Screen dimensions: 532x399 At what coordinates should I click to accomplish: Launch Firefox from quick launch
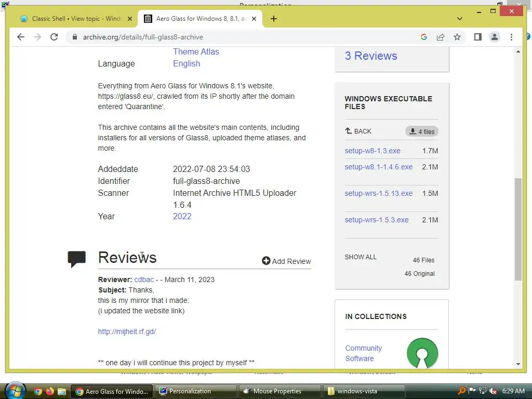click(50, 391)
